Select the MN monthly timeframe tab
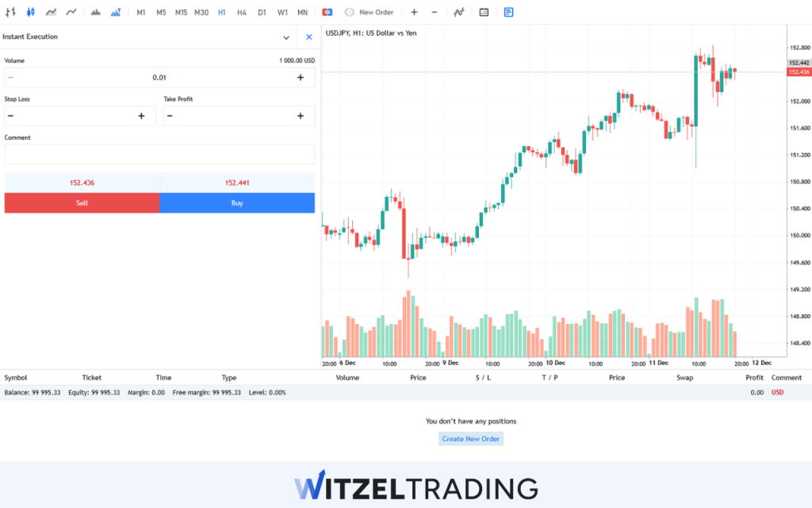 [302, 12]
